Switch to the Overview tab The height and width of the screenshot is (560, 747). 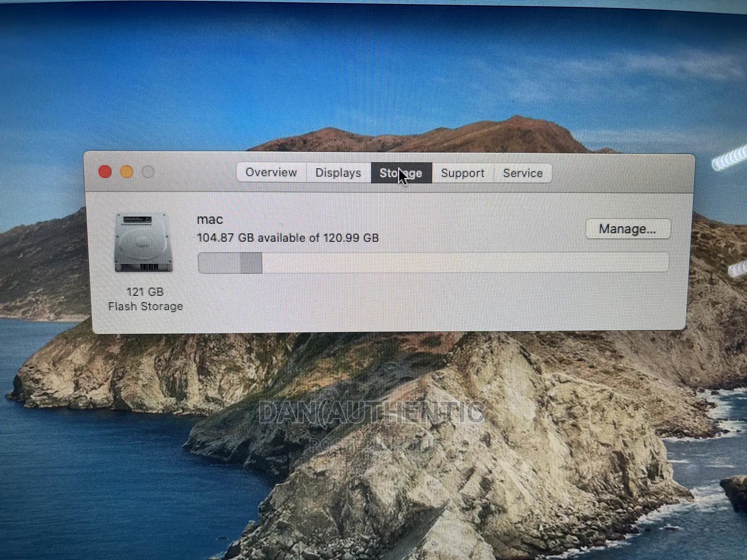click(271, 172)
